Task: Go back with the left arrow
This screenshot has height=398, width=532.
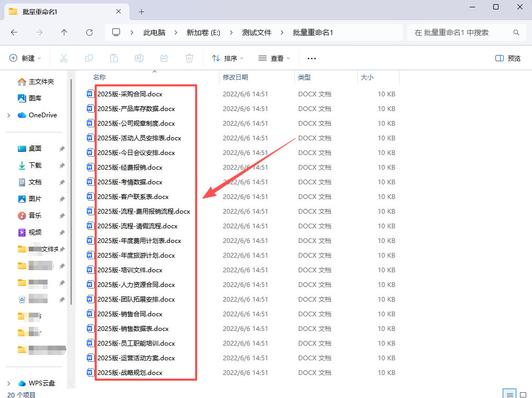Action: [x=14, y=32]
